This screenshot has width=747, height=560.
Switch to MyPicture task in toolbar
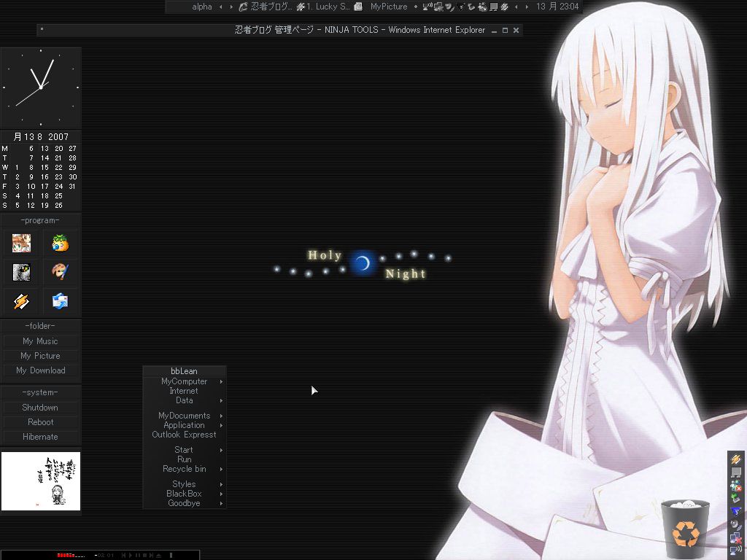click(x=381, y=7)
